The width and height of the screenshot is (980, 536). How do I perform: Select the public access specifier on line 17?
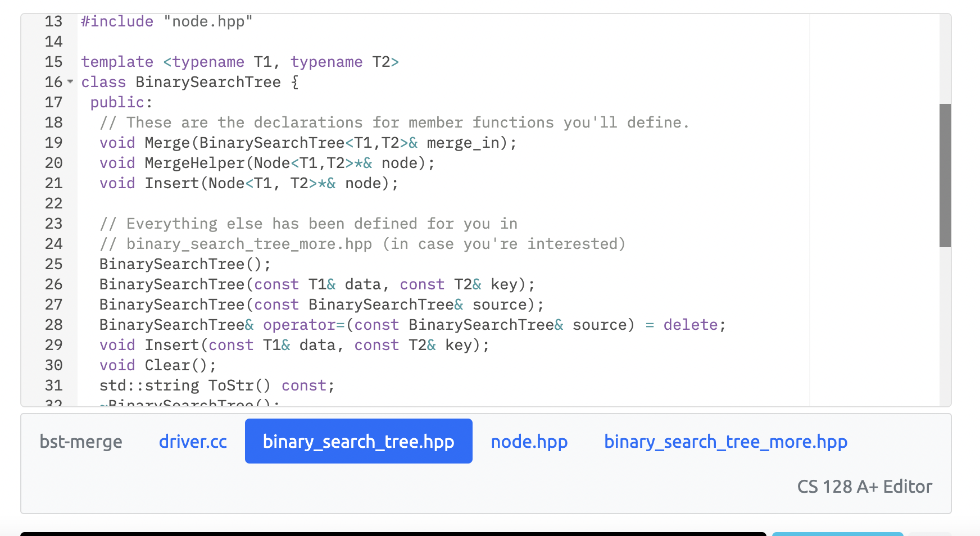(x=117, y=102)
